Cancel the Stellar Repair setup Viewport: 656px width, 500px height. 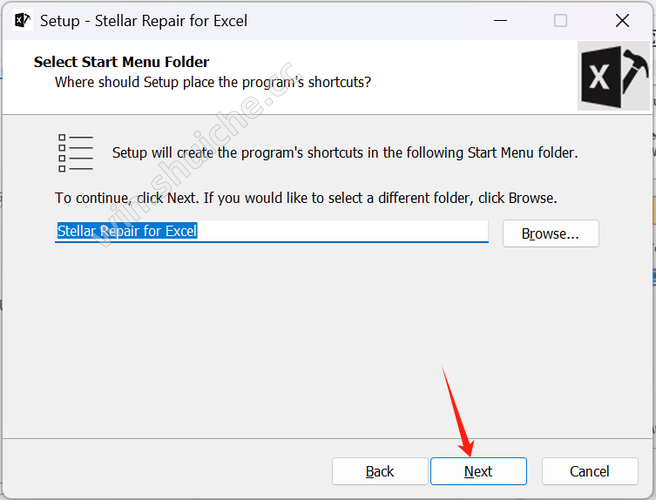[590, 471]
